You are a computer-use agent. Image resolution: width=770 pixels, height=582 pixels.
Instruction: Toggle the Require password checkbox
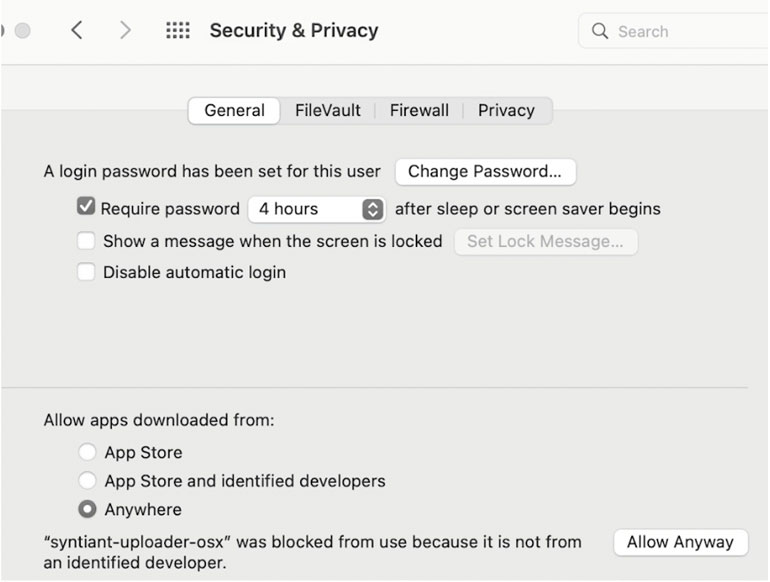click(x=86, y=208)
